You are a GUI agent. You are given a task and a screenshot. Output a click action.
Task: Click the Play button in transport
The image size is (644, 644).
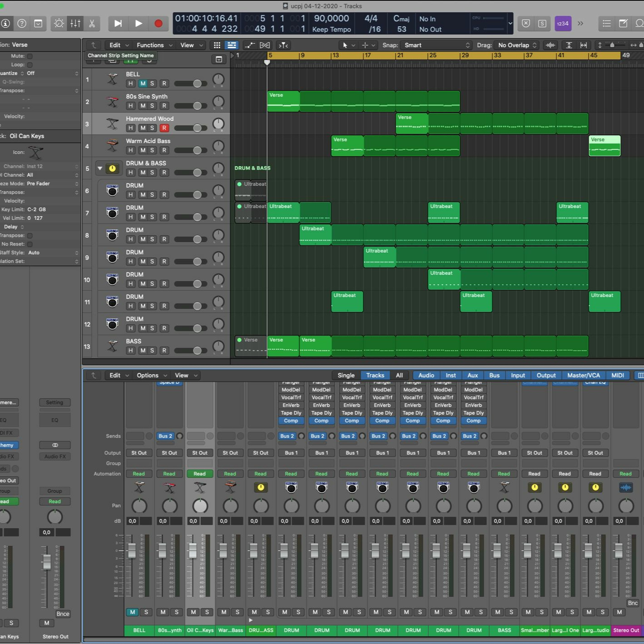tap(138, 23)
